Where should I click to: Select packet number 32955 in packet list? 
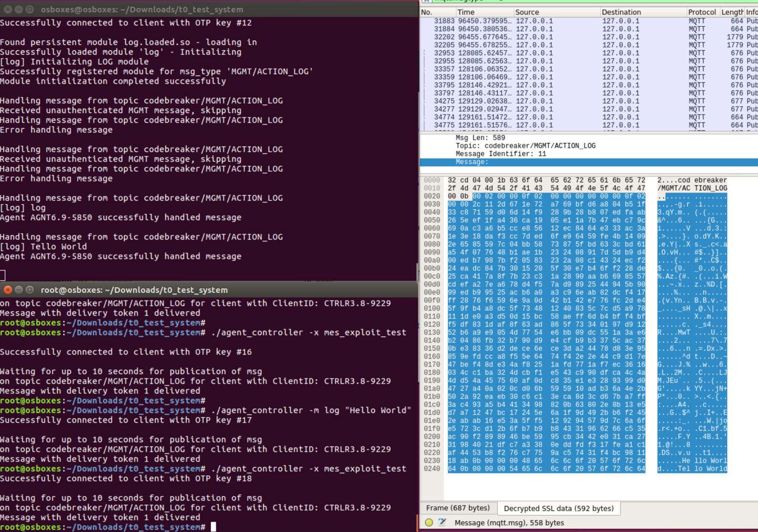pyautogui.click(x=589, y=61)
